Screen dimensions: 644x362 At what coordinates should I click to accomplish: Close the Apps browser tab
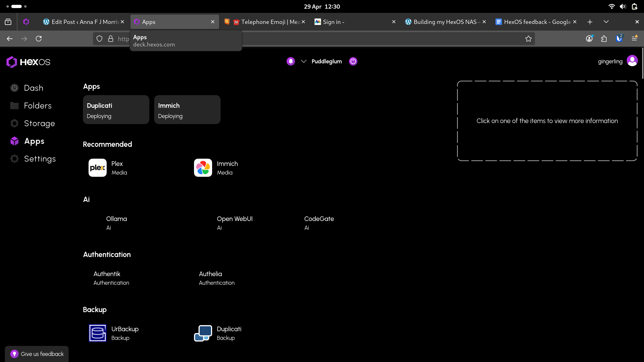point(213,22)
